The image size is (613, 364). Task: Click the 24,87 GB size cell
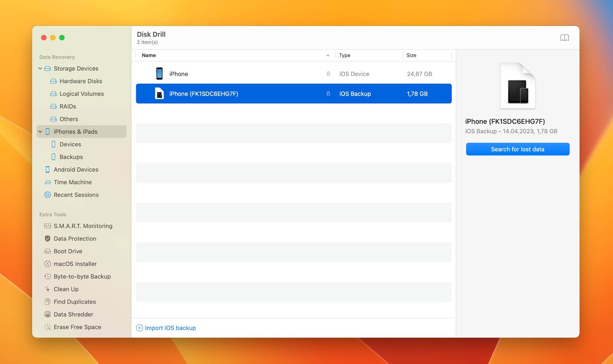pyautogui.click(x=420, y=74)
